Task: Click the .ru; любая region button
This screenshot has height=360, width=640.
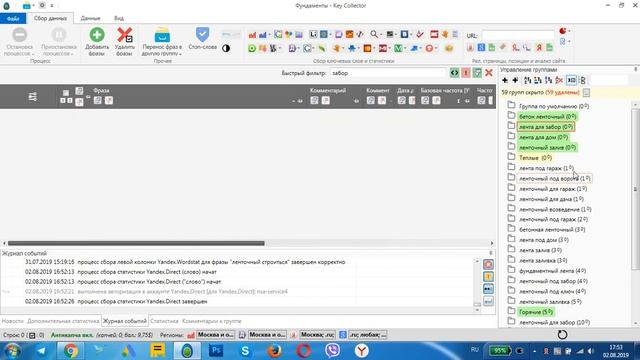Action: 368,335
